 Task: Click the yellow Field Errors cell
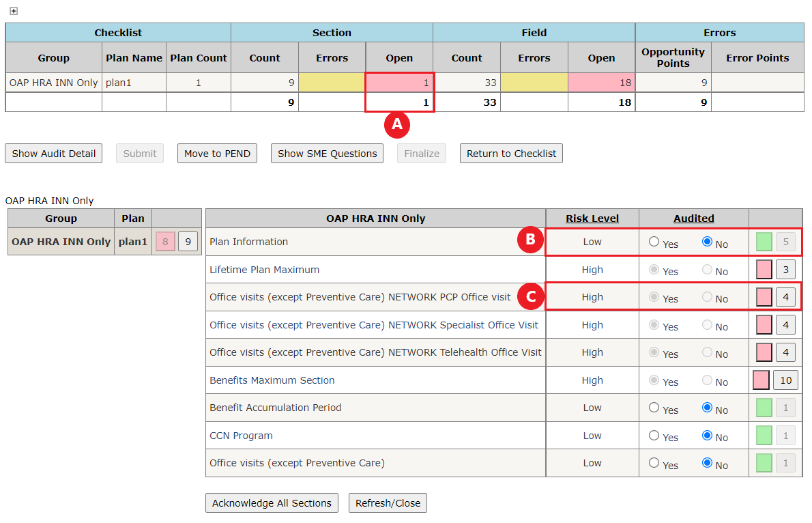click(534, 83)
